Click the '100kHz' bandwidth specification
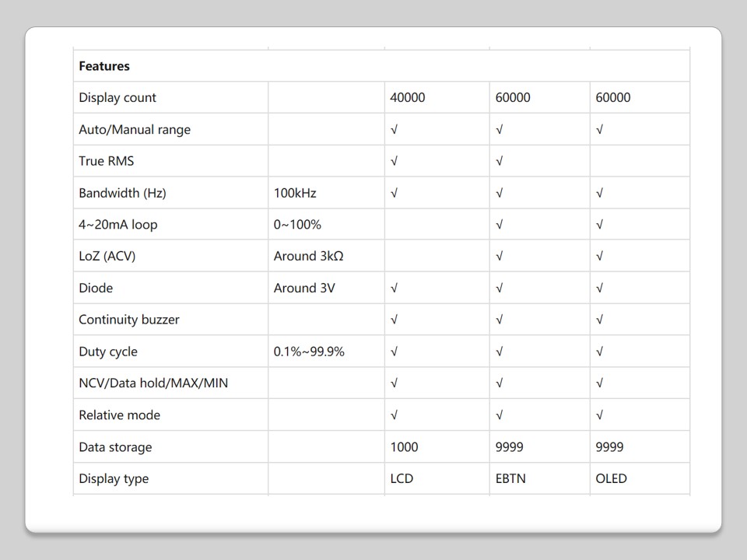Image resolution: width=747 pixels, height=560 pixels. tap(295, 193)
